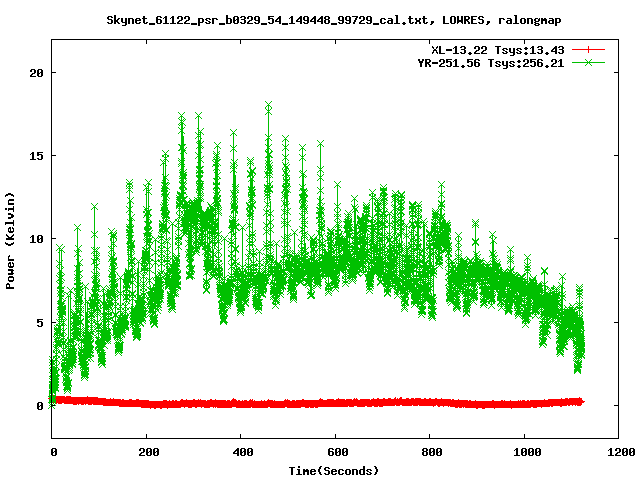Click the 400 tick label on x-axis

(x=241, y=452)
